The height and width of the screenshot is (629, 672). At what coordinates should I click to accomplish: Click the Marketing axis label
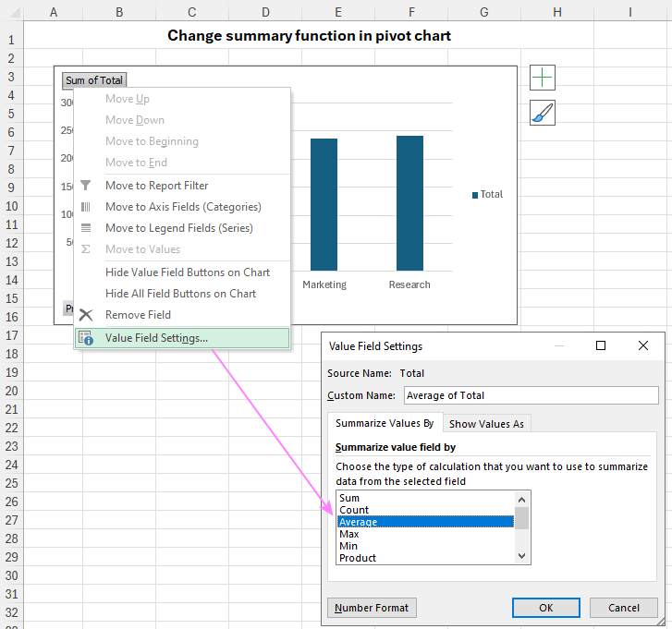pyautogui.click(x=324, y=284)
